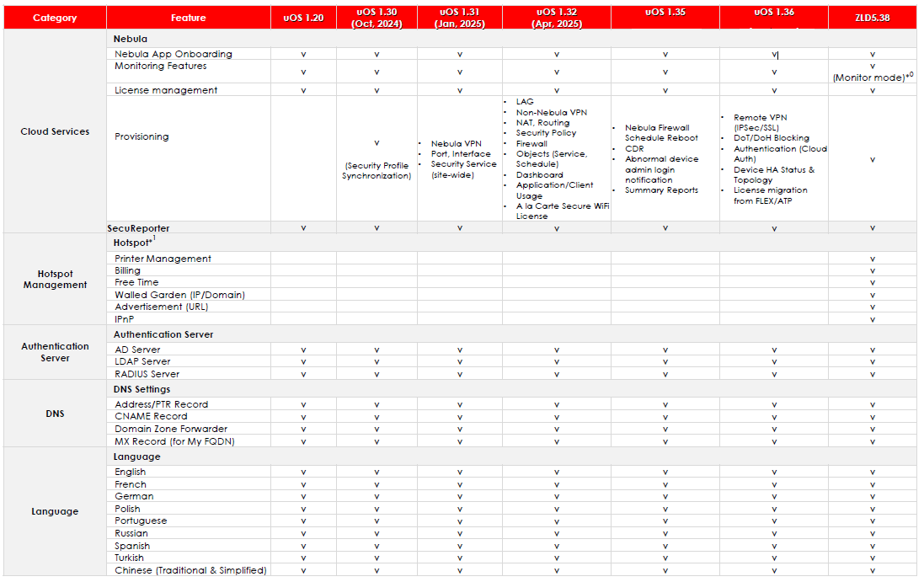Screen dimensions: 924x582
Task: Select the Authentication Server category cell
Action: 54,352
